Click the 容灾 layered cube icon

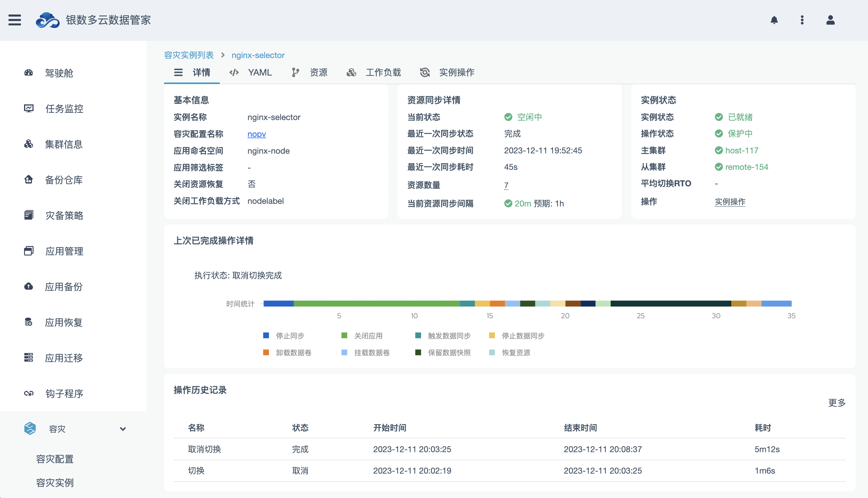pyautogui.click(x=30, y=428)
